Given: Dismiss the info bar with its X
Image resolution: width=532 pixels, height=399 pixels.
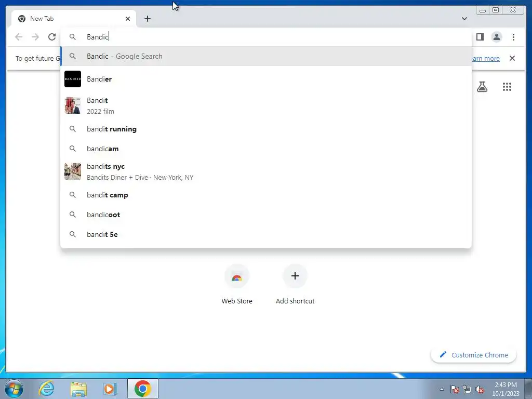Looking at the screenshot, I should tap(512, 58).
